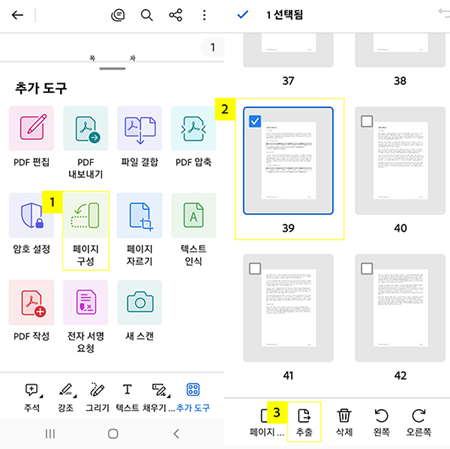Viewport: 450px width, 449px height.
Task: Check the page 40 checkbox
Action: [x=367, y=121]
